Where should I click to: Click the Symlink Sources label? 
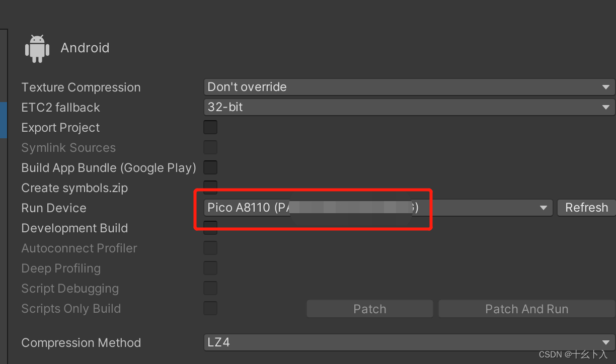(x=68, y=148)
